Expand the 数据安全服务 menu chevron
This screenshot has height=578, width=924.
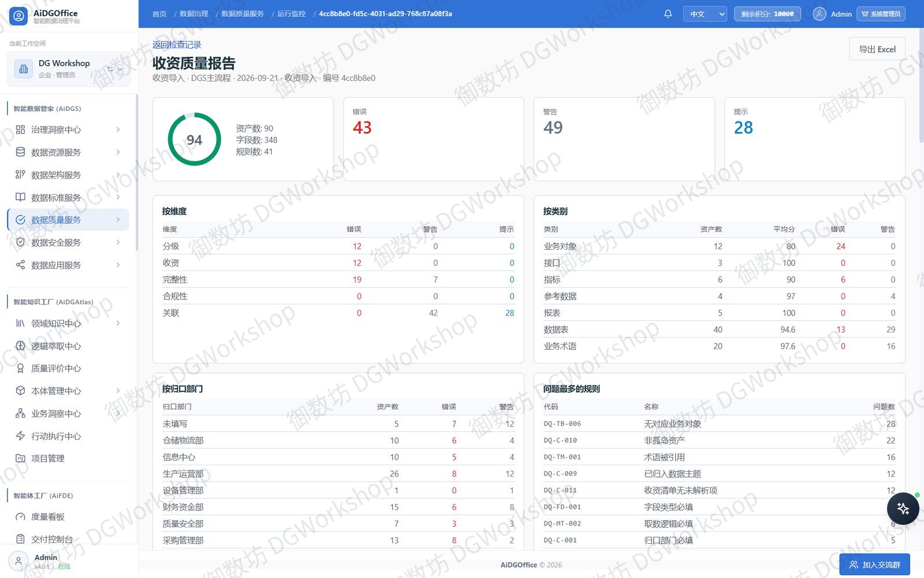(118, 242)
